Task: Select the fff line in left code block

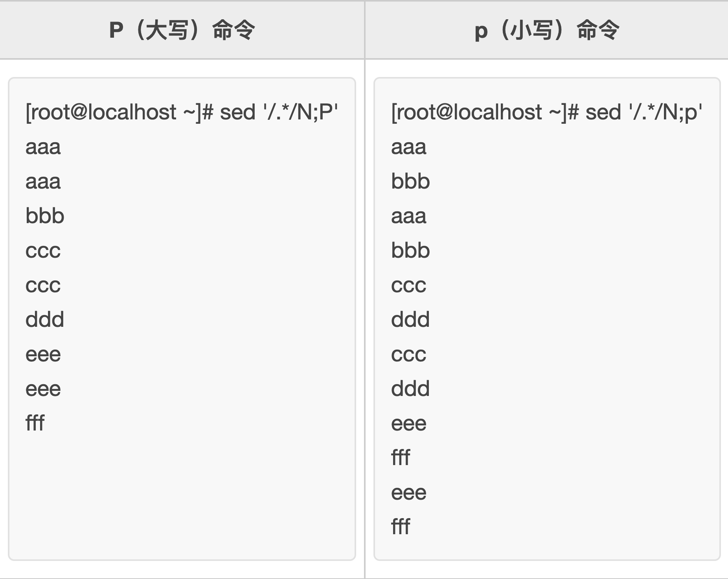Action: pyautogui.click(x=35, y=423)
